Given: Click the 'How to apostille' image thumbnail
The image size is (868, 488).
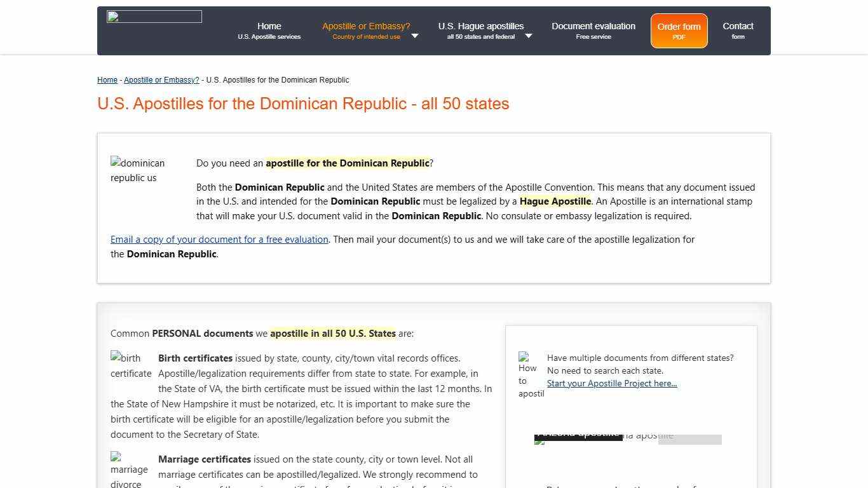Looking at the screenshot, I should [530, 375].
